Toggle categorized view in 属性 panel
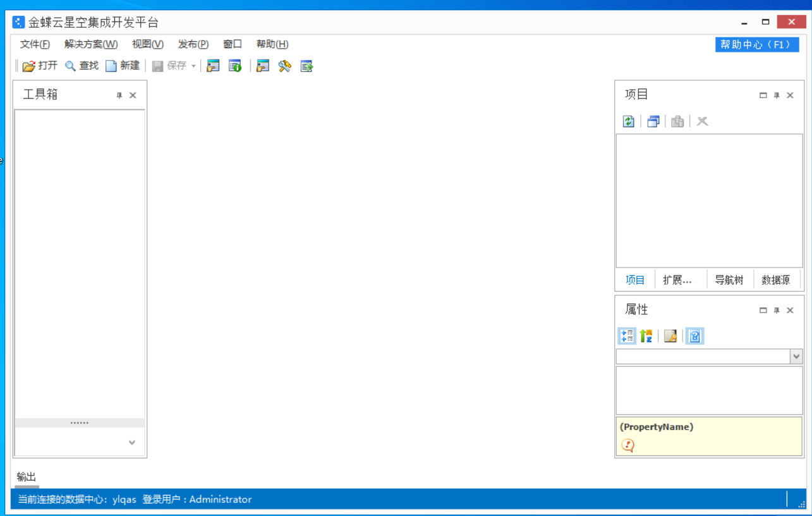This screenshot has height=516, width=812. [x=627, y=336]
